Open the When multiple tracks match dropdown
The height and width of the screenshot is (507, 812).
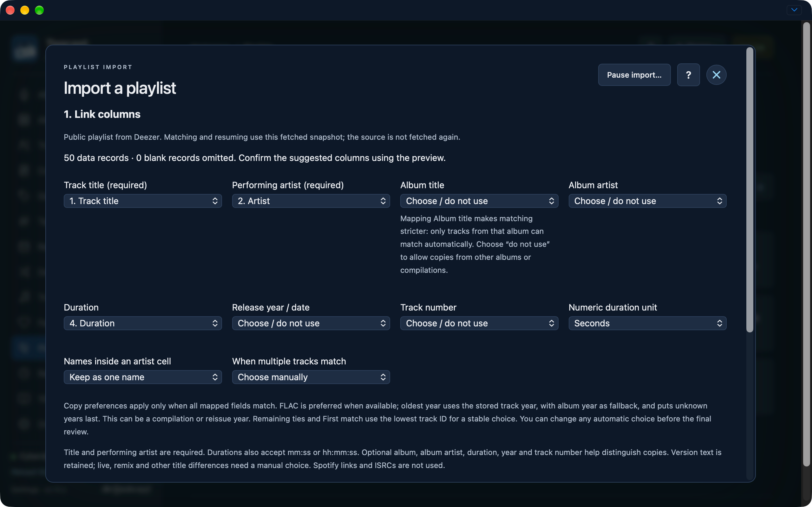point(311,377)
